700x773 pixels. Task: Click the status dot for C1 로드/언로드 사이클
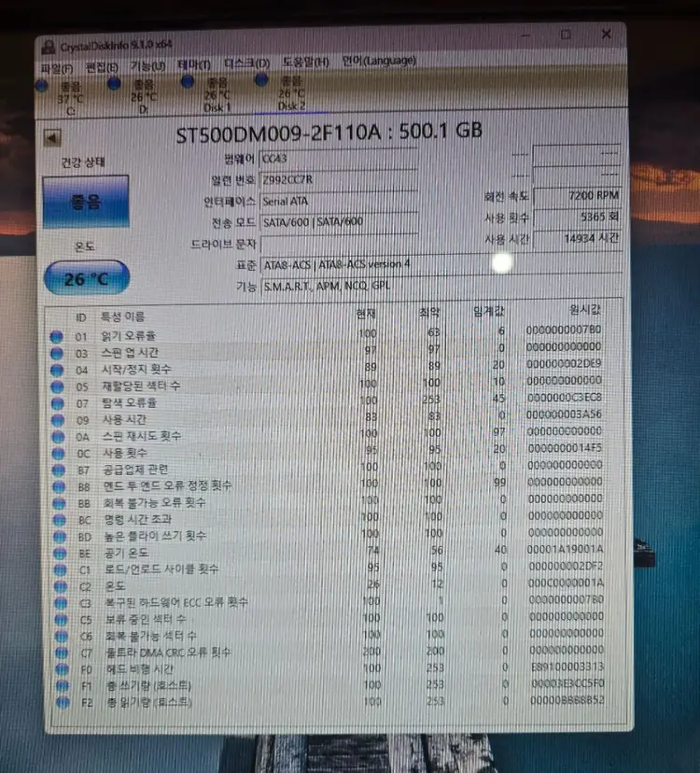[60, 570]
